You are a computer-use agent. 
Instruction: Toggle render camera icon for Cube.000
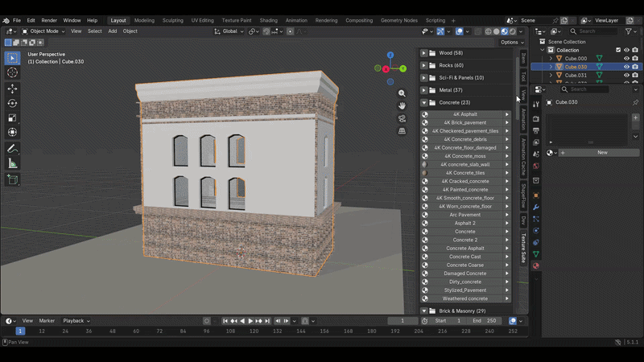pyautogui.click(x=635, y=58)
